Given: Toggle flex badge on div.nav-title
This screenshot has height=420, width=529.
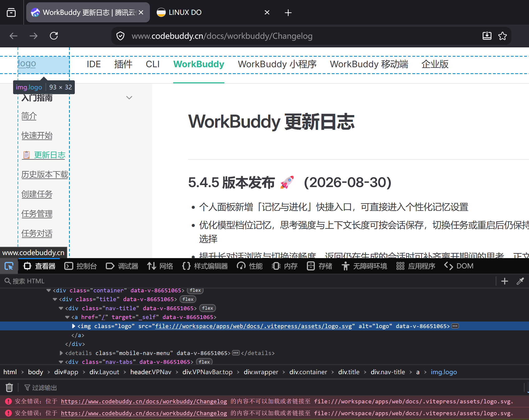Looking at the screenshot, I should coord(208,308).
